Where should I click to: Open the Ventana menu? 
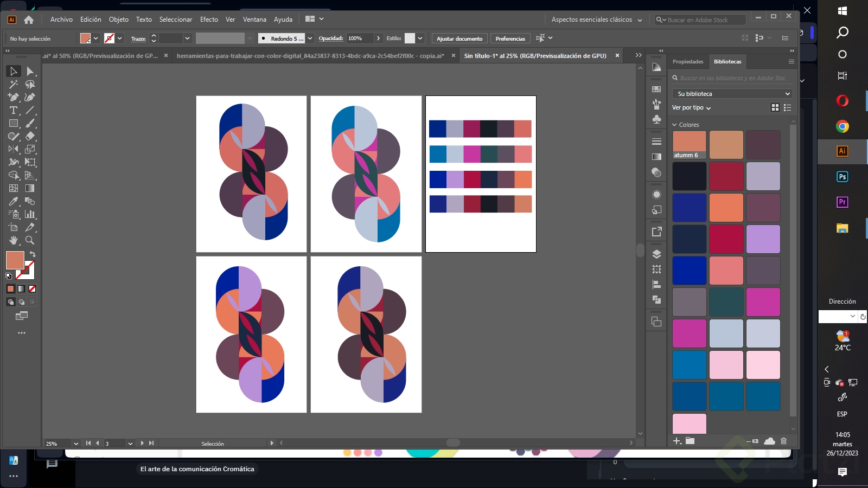point(254,20)
